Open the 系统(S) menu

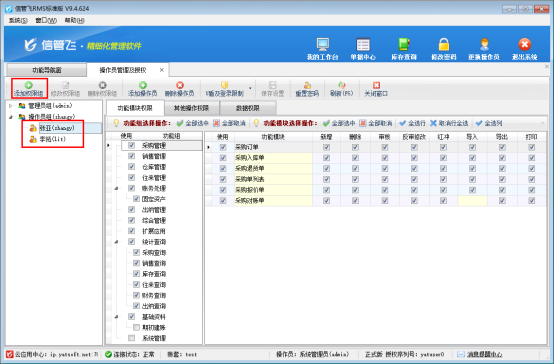18,20
